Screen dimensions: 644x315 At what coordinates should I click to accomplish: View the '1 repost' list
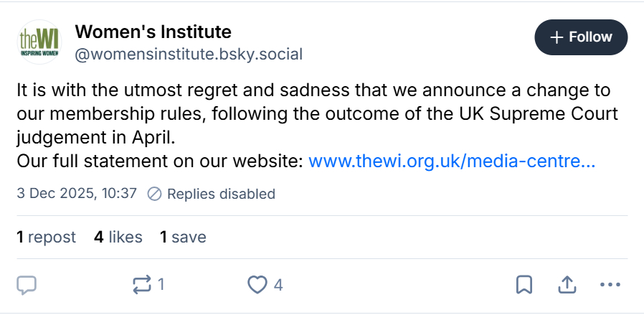(46, 237)
